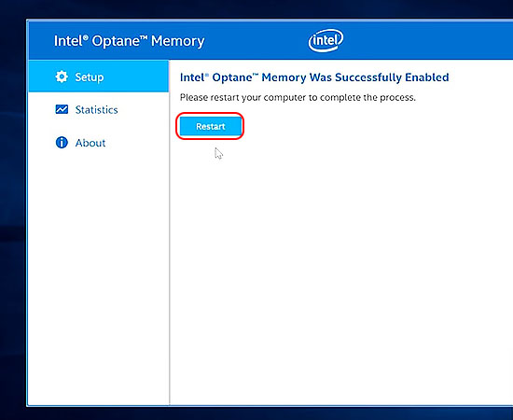Screen dimensions: 513x420
Task: Click empty sidebar area beneath About
Action: (x=99, y=278)
